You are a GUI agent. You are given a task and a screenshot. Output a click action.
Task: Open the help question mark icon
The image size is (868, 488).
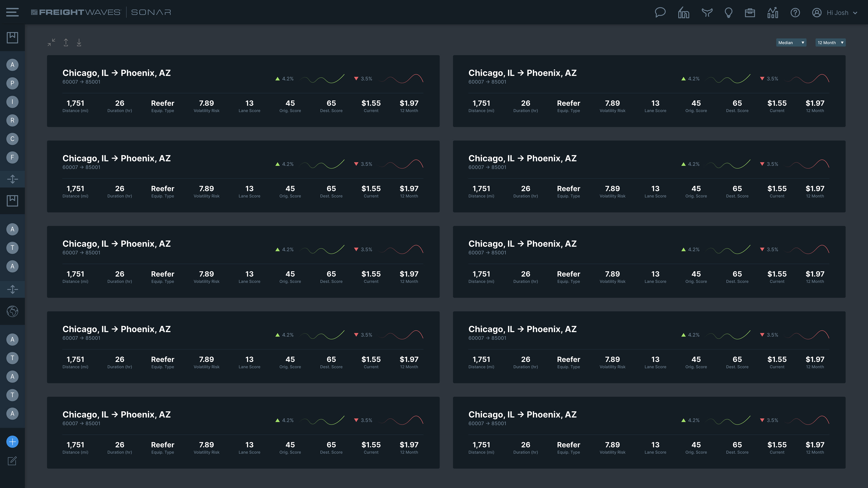pyautogui.click(x=795, y=12)
